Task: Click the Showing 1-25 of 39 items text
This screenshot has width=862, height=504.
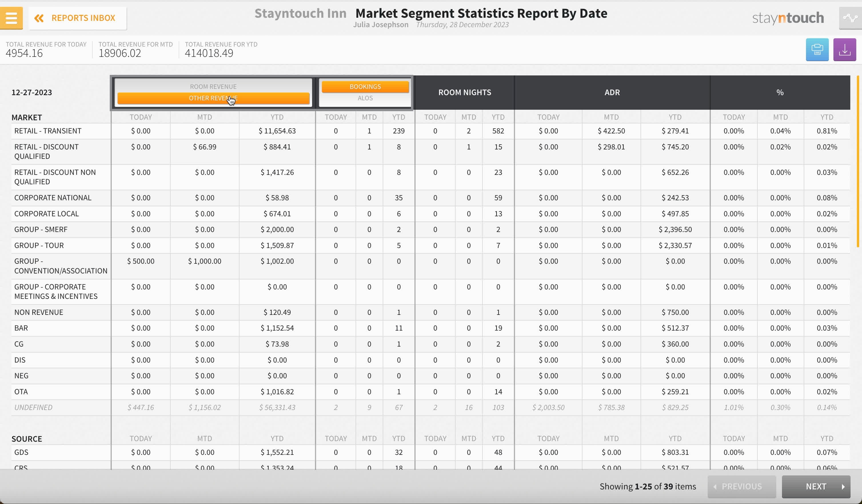Action: tap(648, 486)
